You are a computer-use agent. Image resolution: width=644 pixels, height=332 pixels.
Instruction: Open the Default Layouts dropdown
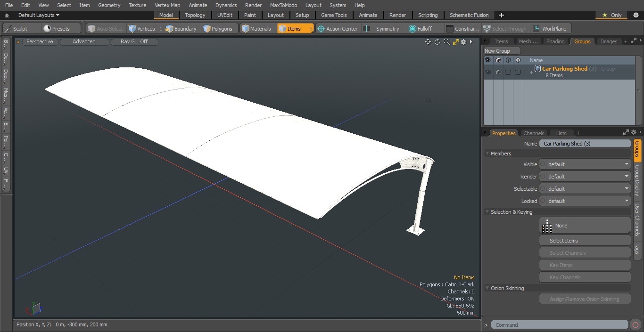[39, 15]
